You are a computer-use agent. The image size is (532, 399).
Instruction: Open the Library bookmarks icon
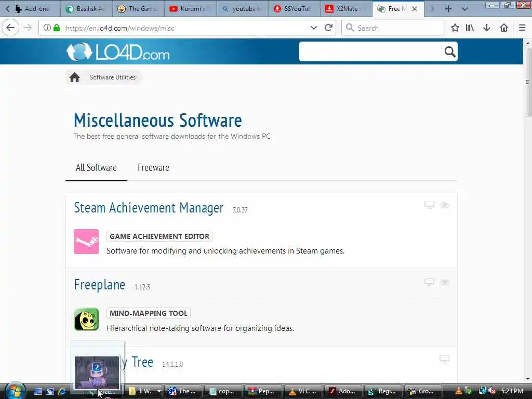(470, 28)
